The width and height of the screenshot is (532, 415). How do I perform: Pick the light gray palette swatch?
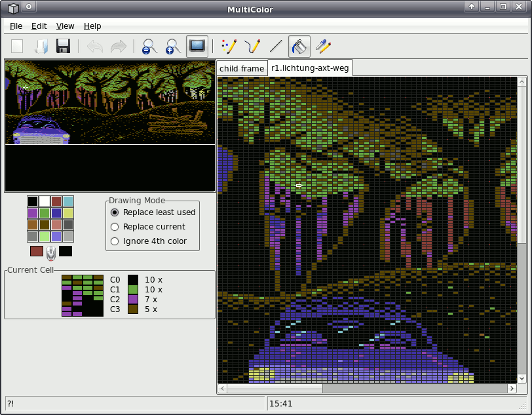pos(68,237)
